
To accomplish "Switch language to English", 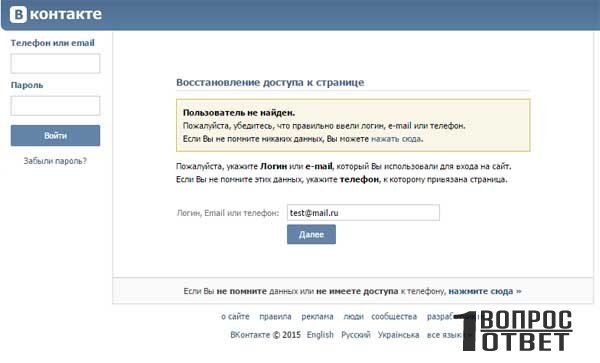I will click(320, 335).
